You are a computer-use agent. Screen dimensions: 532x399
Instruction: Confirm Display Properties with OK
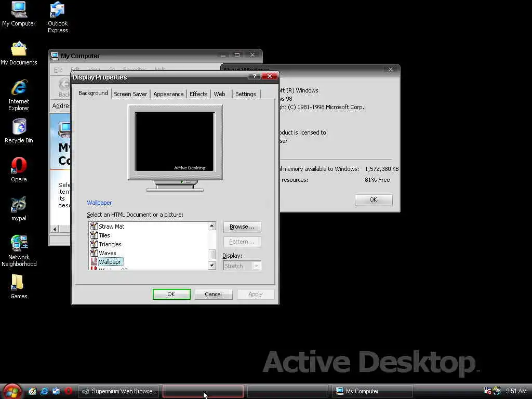(x=171, y=294)
